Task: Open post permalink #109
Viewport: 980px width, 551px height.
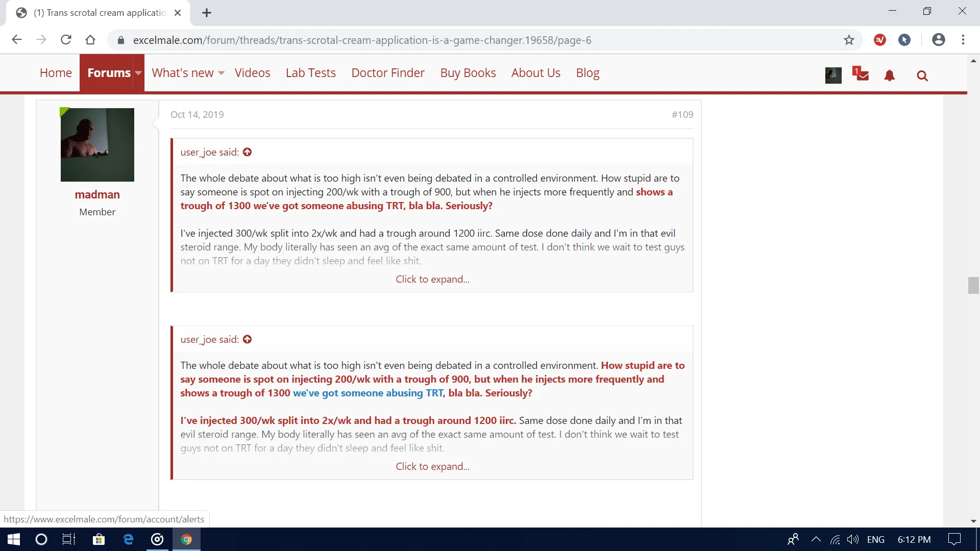Action: point(682,114)
